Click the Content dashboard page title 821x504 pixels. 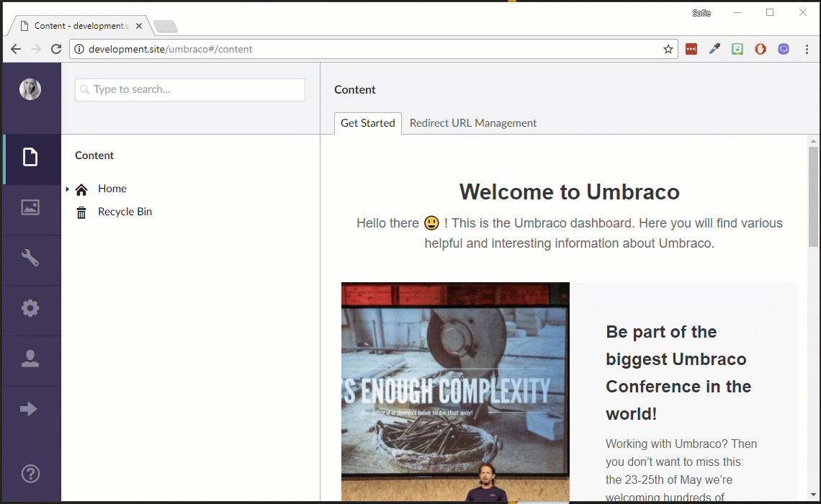point(355,90)
